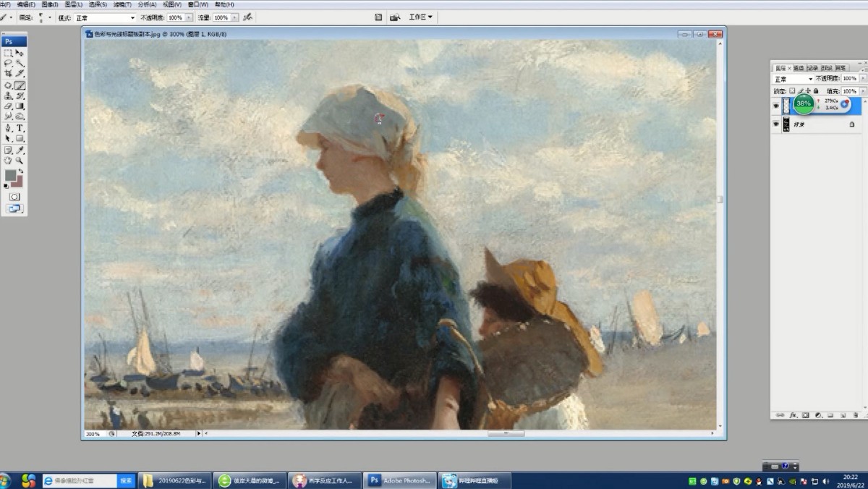
Task: Click the Adobe Photoshop taskbar button
Action: click(x=400, y=480)
